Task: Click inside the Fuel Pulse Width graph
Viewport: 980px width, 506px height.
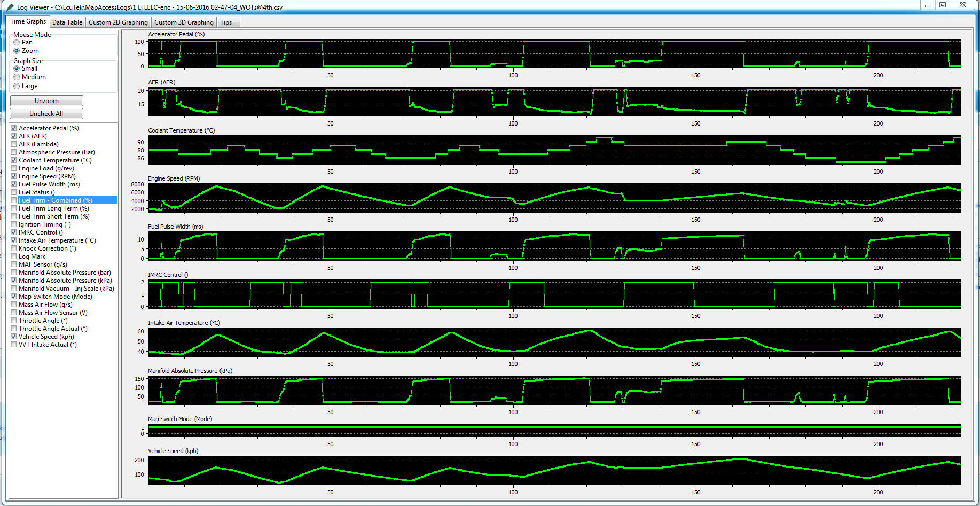Action: coord(554,246)
